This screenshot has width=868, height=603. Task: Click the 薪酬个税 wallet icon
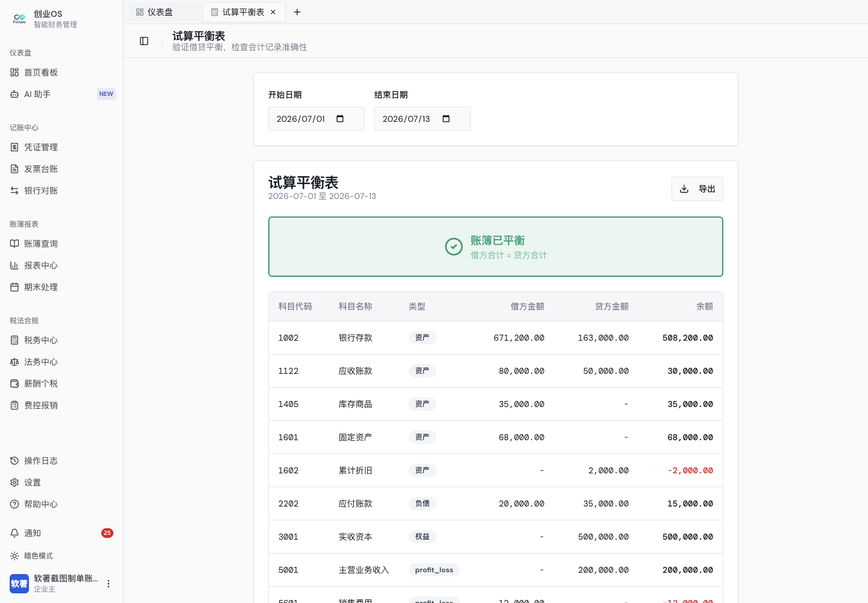click(x=14, y=384)
